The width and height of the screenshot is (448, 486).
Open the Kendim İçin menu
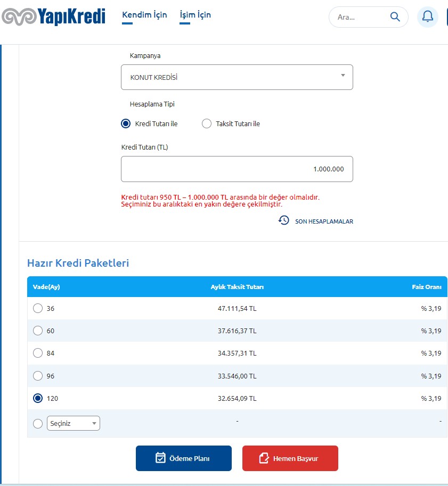coord(144,15)
